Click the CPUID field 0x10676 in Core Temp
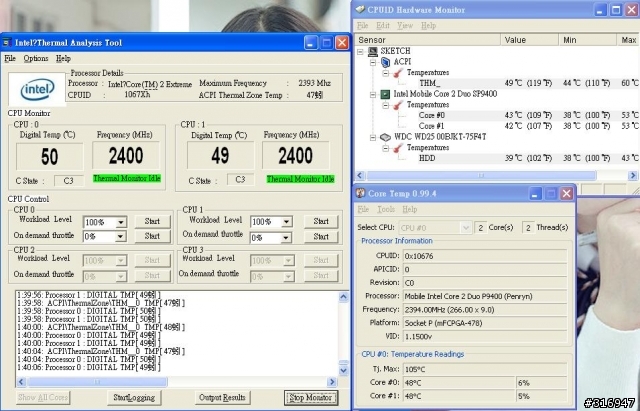This screenshot has height=411, width=640. [x=485, y=256]
